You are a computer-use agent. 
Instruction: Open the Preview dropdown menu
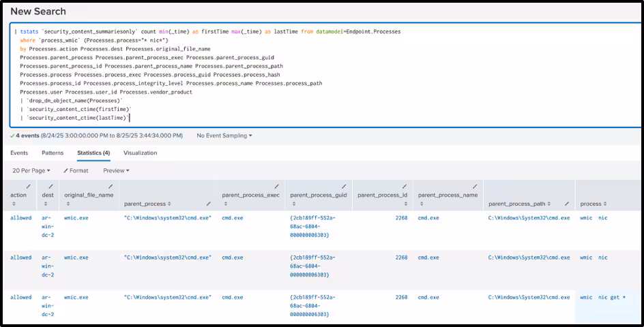116,170
